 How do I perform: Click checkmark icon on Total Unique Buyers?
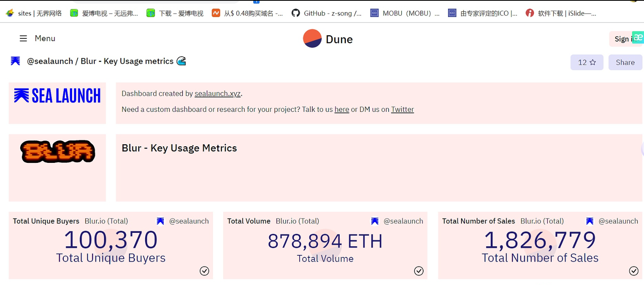click(204, 271)
